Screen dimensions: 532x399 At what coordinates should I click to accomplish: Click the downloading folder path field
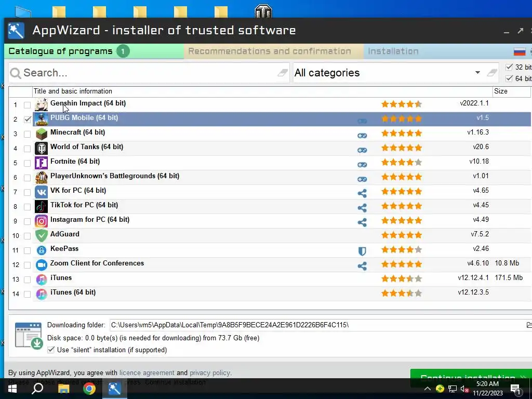click(317, 325)
